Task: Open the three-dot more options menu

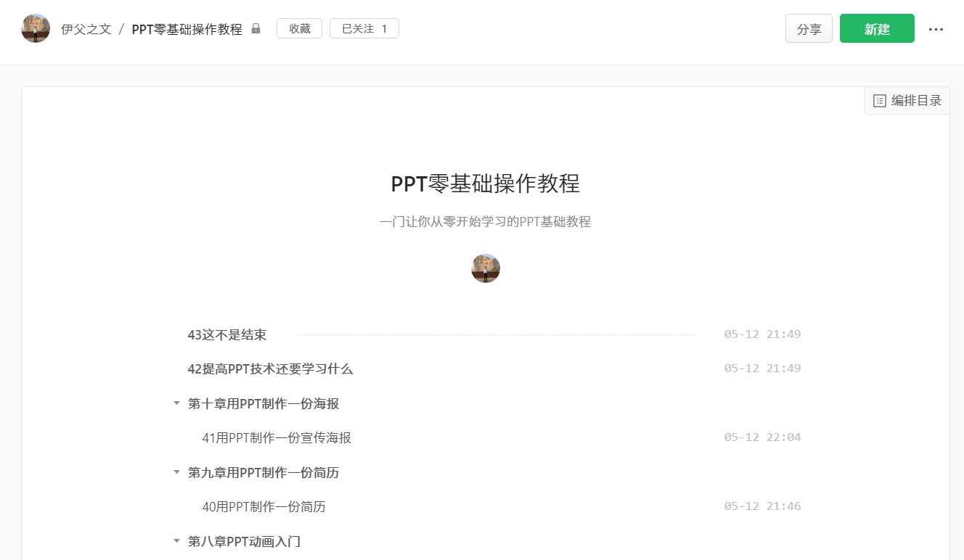Action: click(x=936, y=29)
